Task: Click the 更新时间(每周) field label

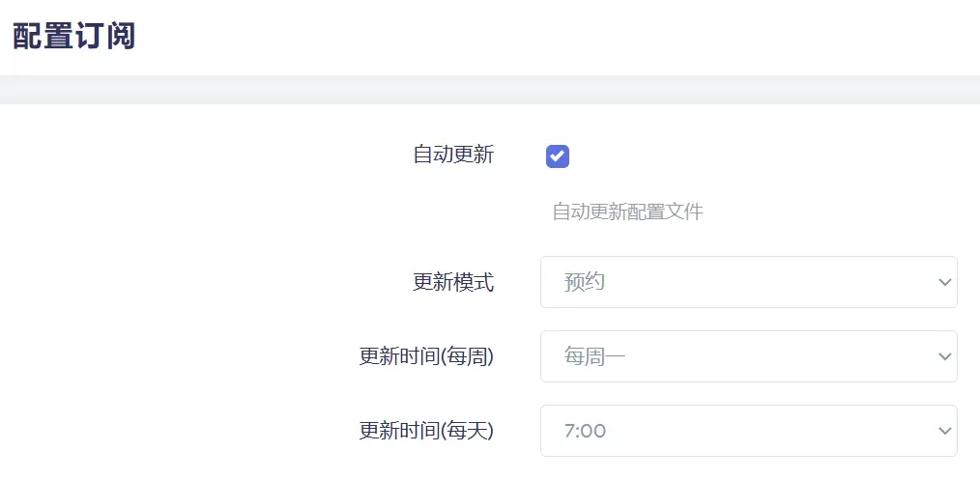Action: coord(426,357)
